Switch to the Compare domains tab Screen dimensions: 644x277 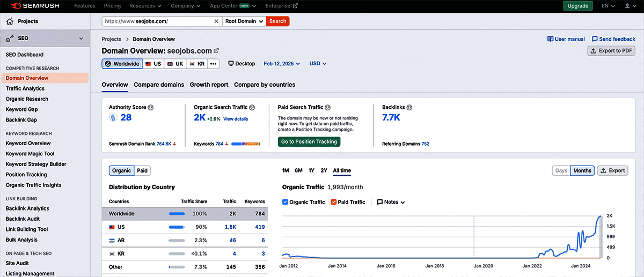(x=159, y=85)
